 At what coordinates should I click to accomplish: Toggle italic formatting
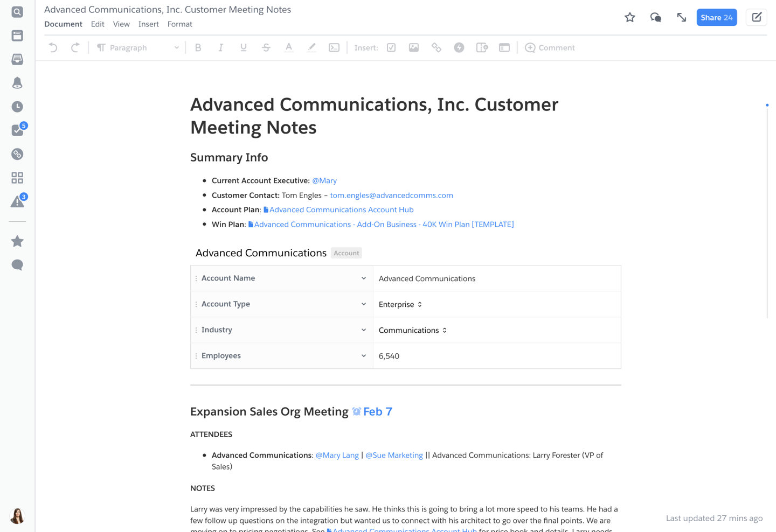(x=220, y=47)
